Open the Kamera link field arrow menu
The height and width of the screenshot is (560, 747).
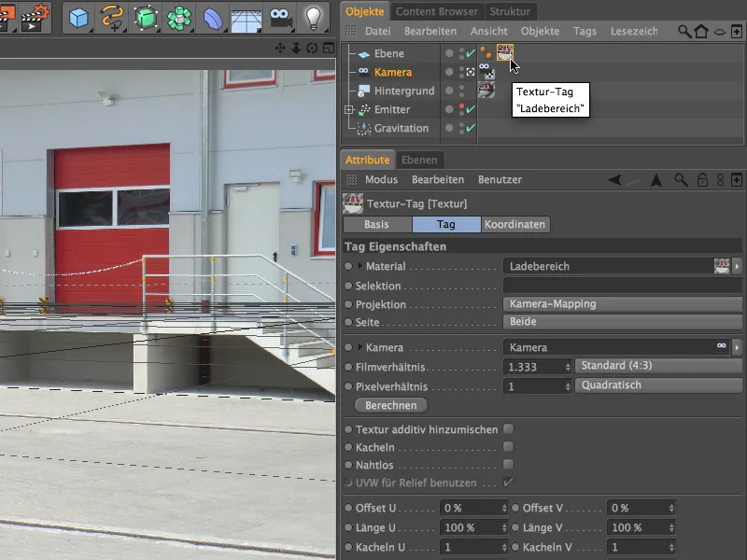[737, 347]
